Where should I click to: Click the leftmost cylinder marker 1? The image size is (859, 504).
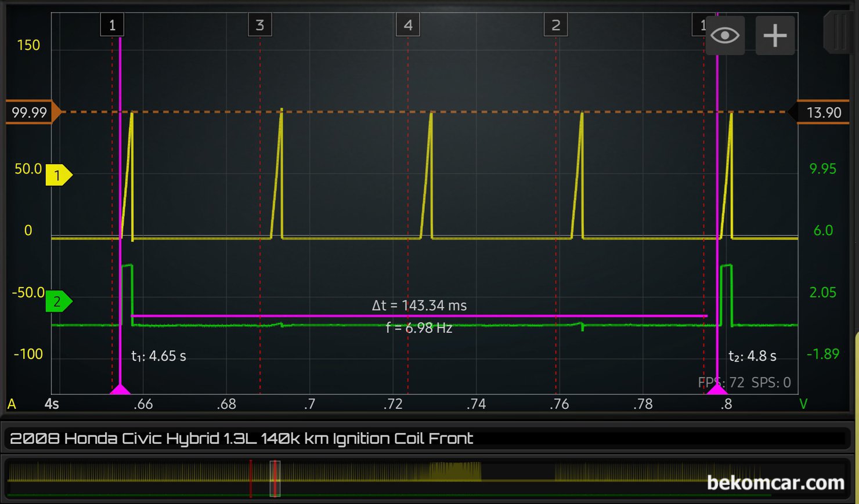pyautogui.click(x=112, y=25)
